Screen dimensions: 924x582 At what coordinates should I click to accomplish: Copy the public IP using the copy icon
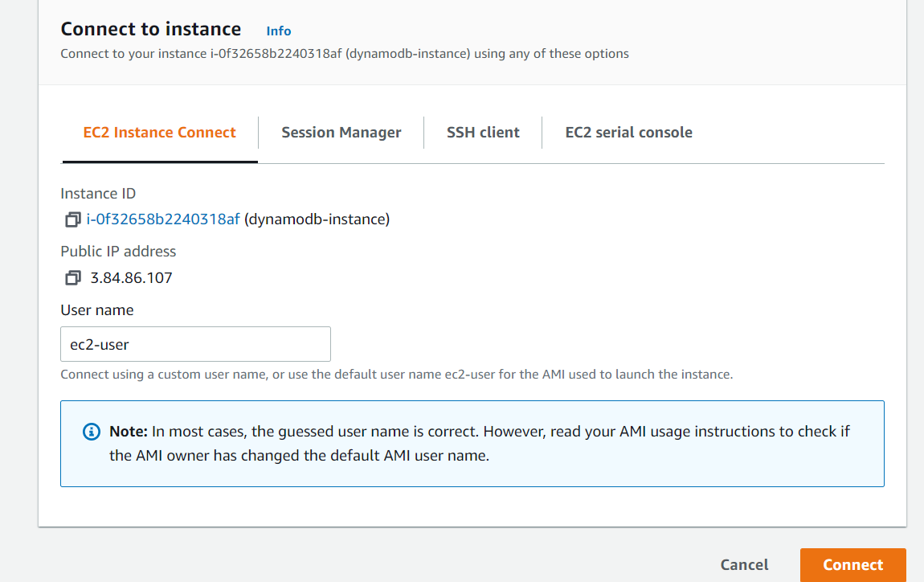72,277
